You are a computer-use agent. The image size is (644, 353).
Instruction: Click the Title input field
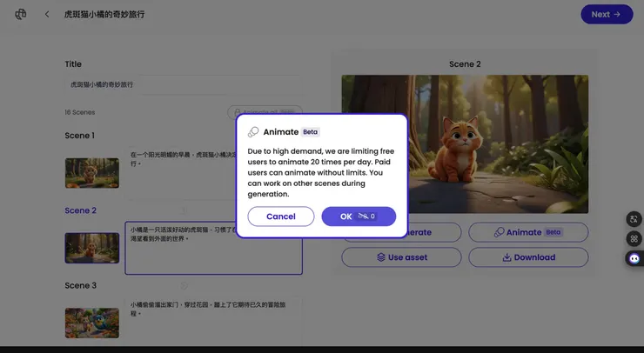183,84
